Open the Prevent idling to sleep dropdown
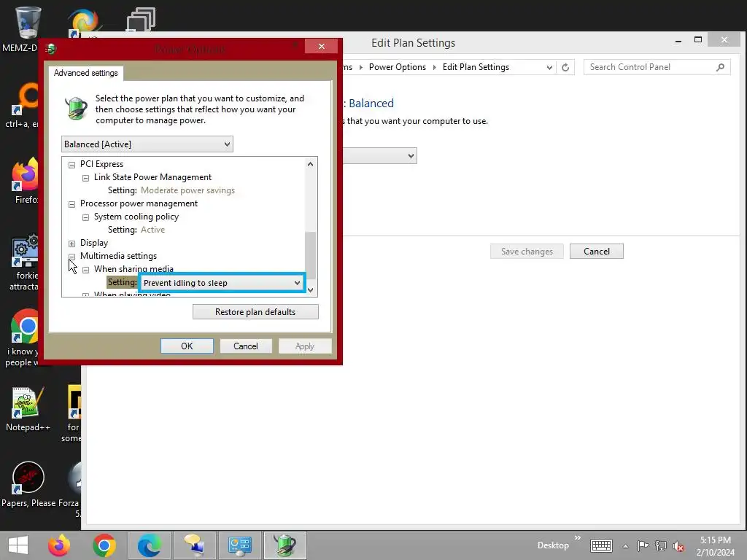747x560 pixels. click(222, 283)
